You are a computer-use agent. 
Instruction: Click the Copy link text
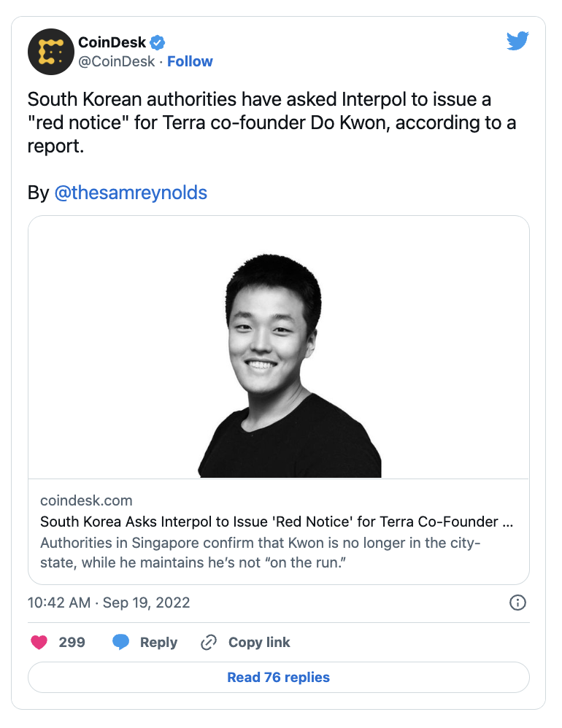[259, 642]
